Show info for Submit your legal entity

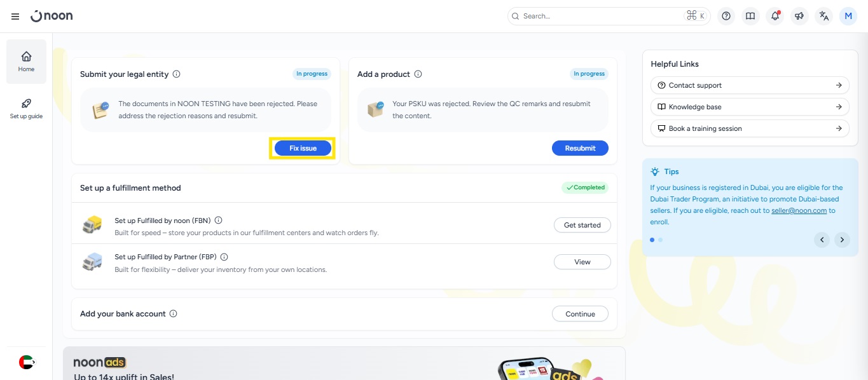[x=177, y=74]
